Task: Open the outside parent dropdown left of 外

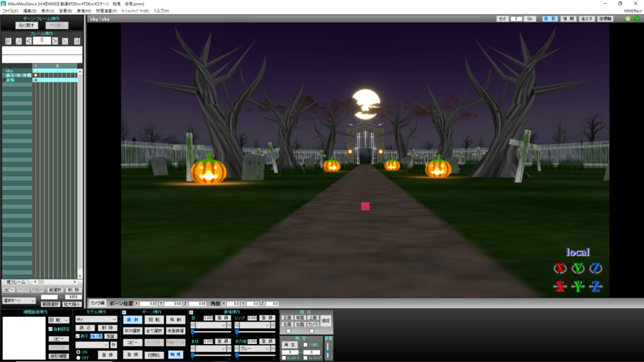Action: (x=92, y=345)
